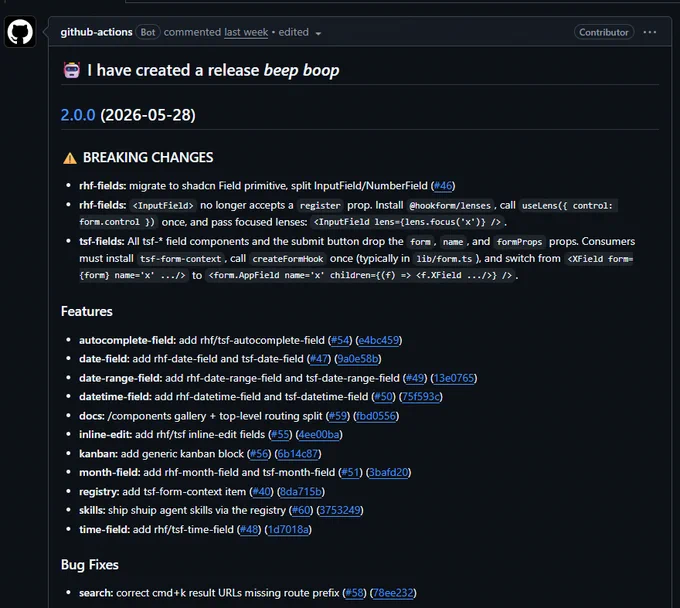Open pull request #60 link
Screen dimensions: 680x608
tap(301, 510)
